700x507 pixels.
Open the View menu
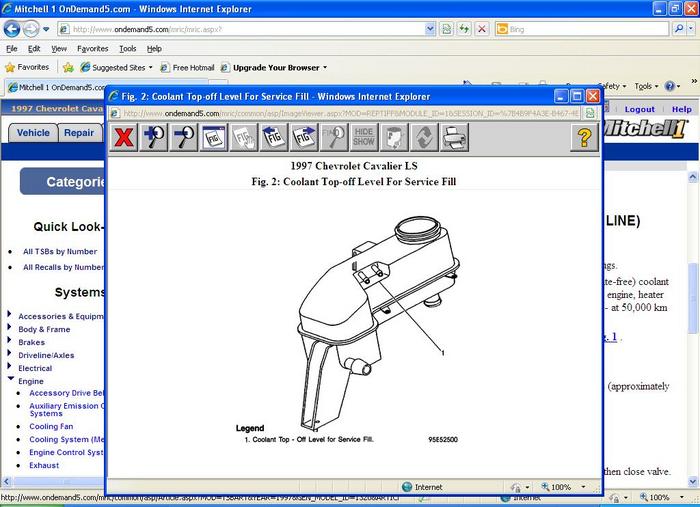[59, 49]
